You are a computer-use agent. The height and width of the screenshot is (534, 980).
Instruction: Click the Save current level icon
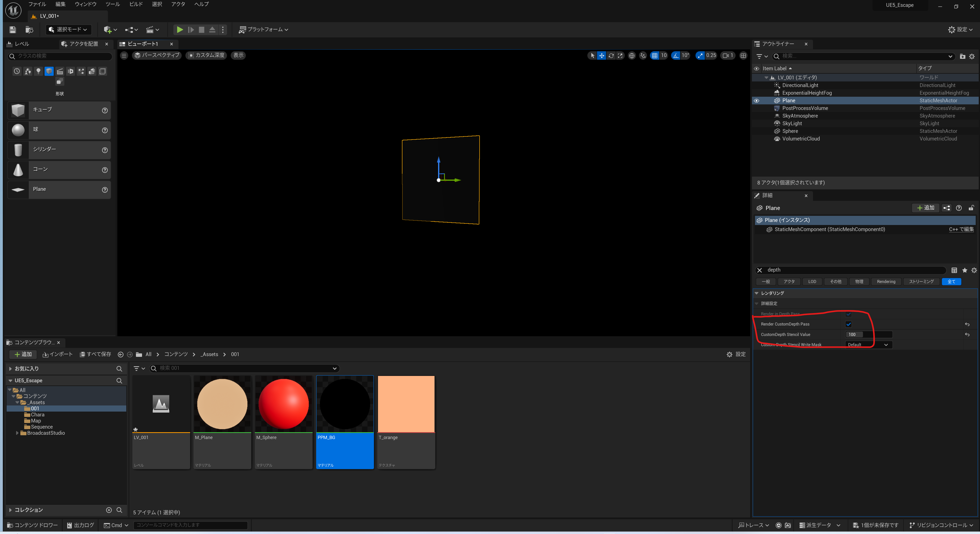point(12,29)
